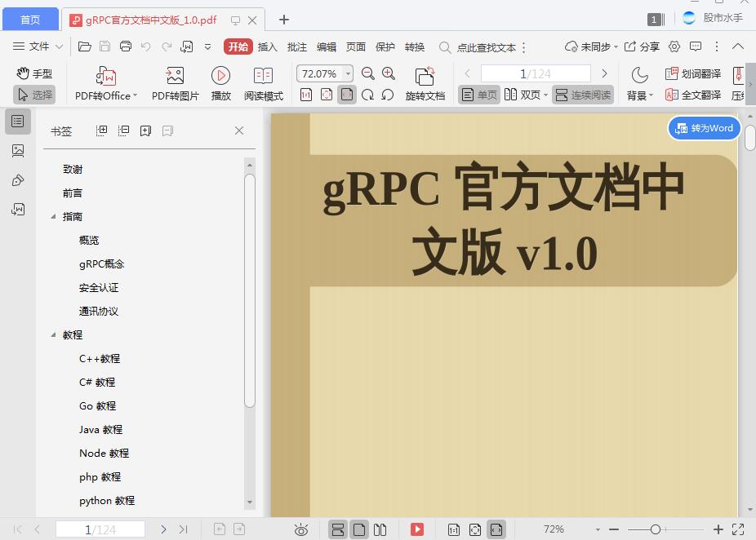Select the Go 教程 bookmark entry
The width and height of the screenshot is (756, 540).
pyautogui.click(x=96, y=405)
